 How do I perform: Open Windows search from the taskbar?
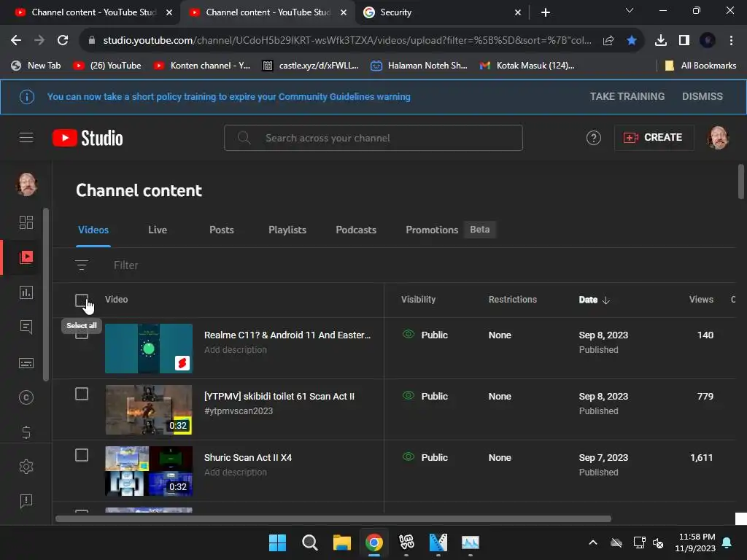(x=309, y=542)
